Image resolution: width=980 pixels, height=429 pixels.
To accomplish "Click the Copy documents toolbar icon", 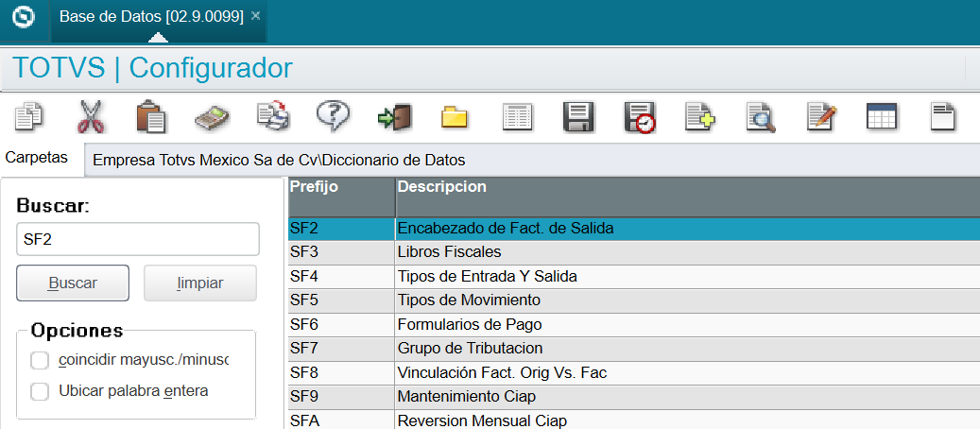I will coord(28,116).
